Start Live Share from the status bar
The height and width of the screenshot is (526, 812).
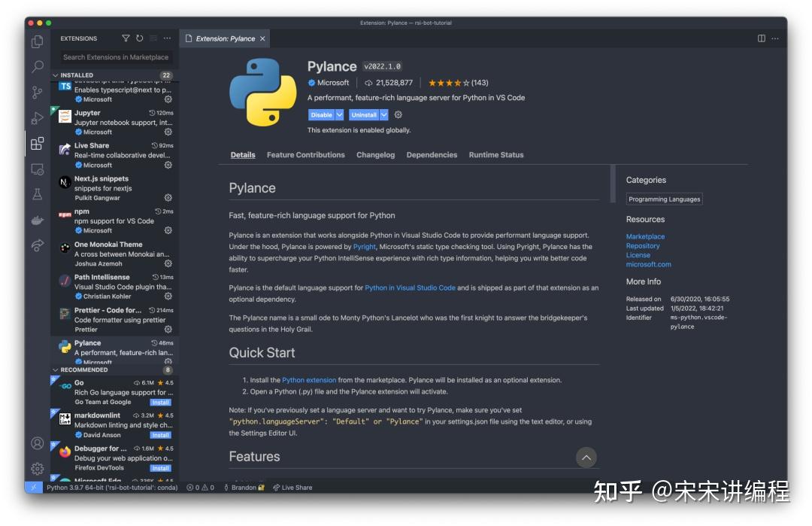pos(292,487)
